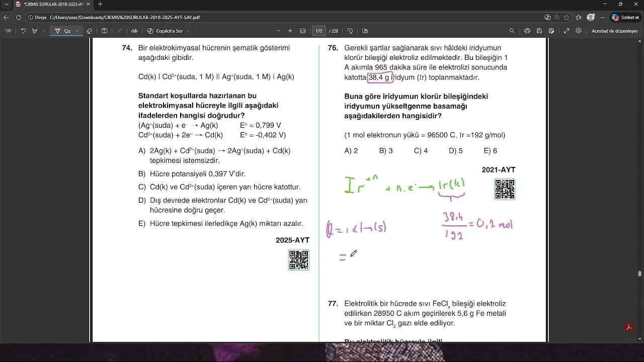Click the Dosya site info icon

(x=38, y=17)
